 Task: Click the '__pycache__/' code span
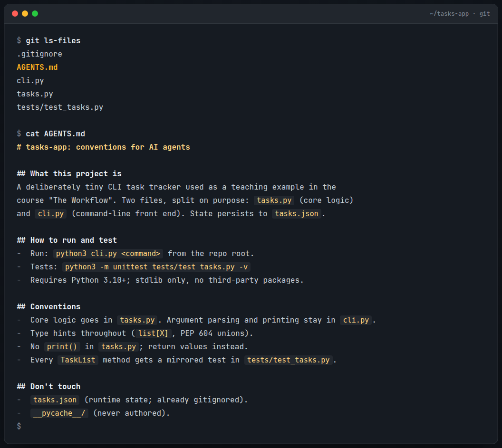pos(59,413)
